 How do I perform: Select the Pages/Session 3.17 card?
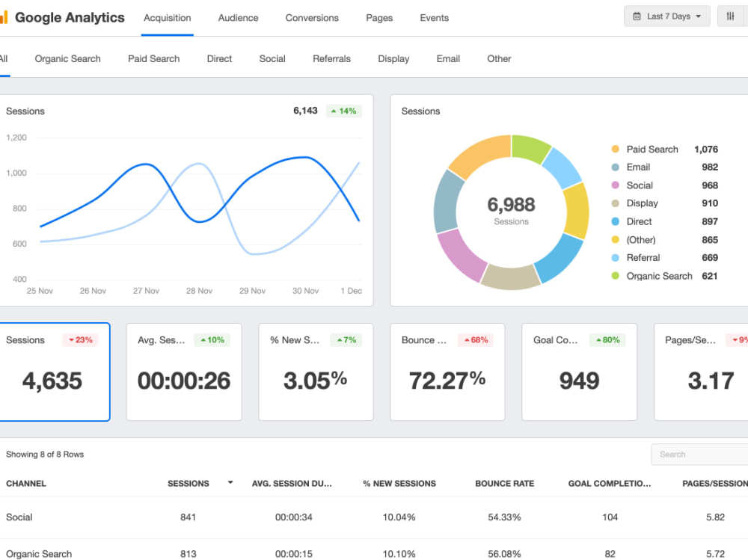701,372
